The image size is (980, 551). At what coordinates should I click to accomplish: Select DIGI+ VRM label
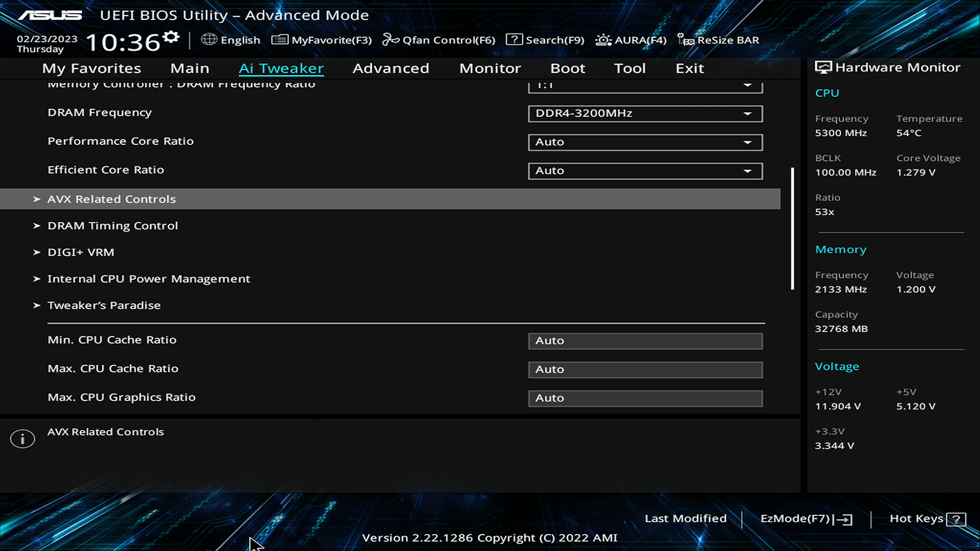point(81,252)
